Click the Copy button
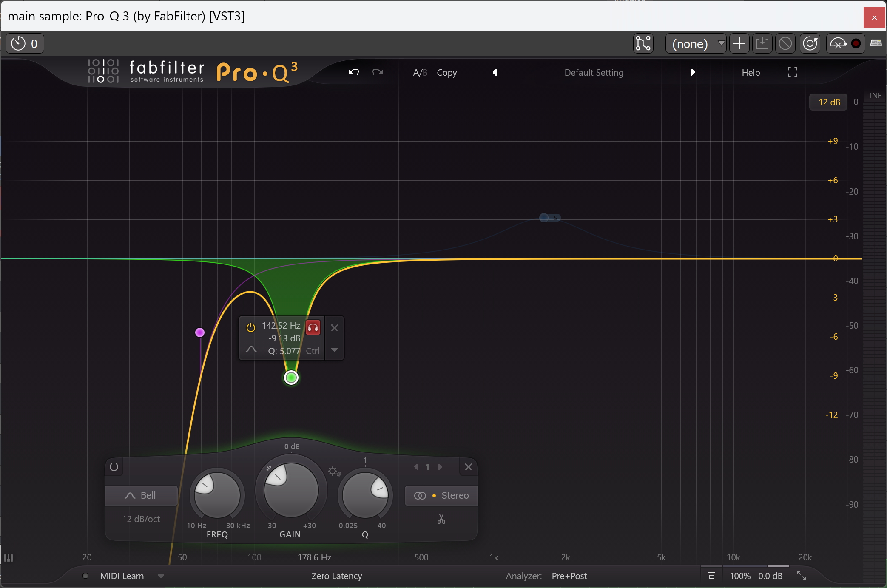The height and width of the screenshot is (588, 887). 446,73
